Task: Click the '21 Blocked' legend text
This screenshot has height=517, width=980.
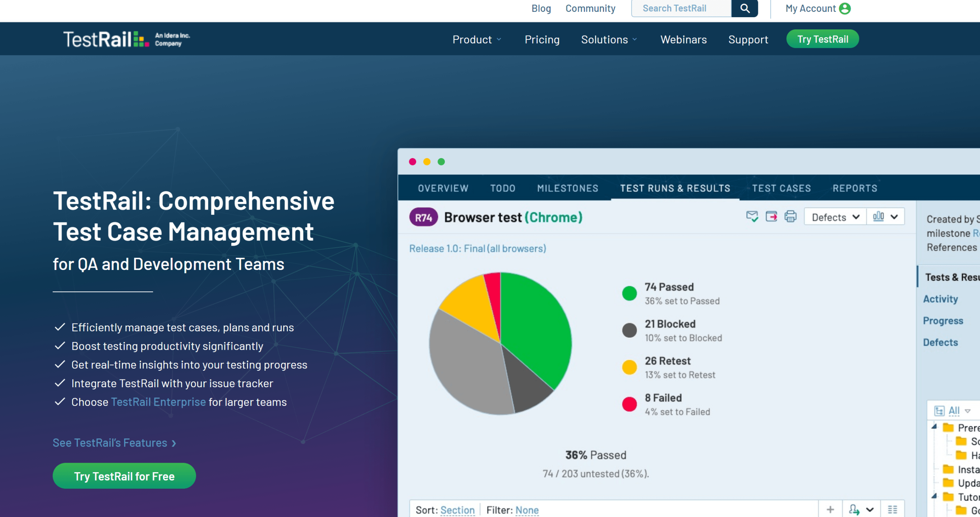Action: point(670,324)
